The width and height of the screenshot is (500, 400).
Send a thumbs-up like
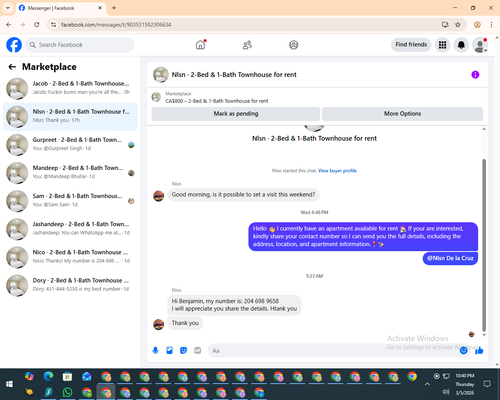(x=479, y=350)
